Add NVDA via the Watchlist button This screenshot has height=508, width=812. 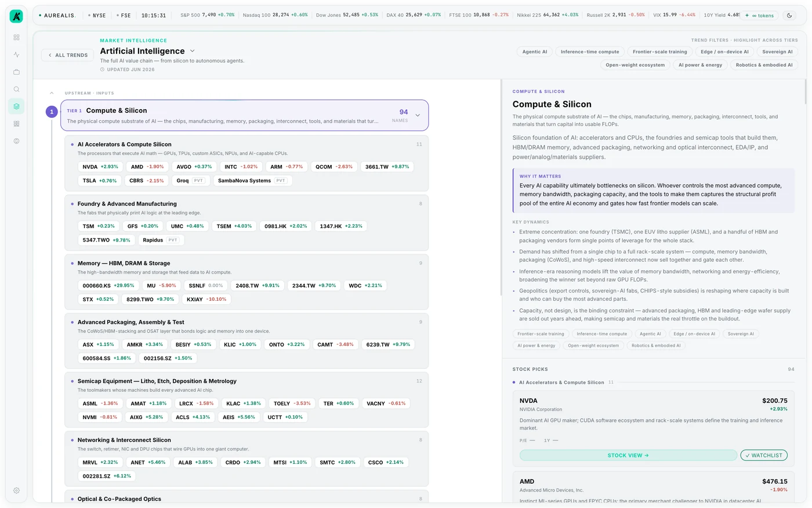tap(764, 456)
